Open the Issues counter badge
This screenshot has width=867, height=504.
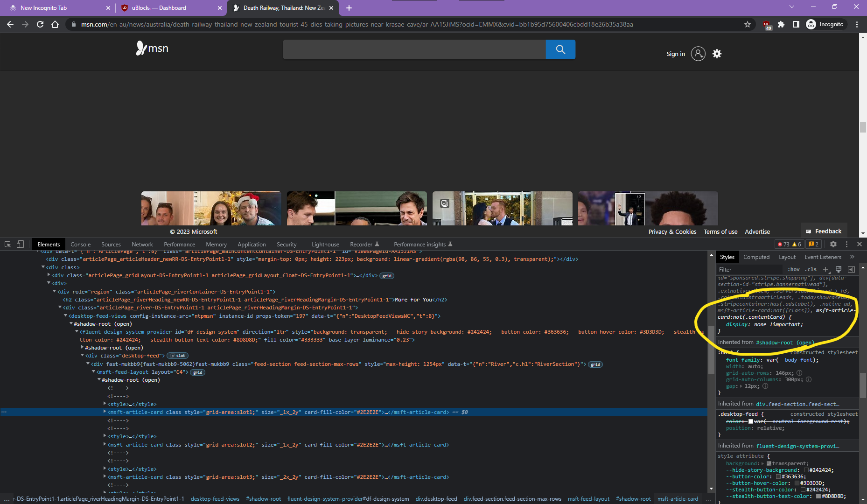[813, 244]
